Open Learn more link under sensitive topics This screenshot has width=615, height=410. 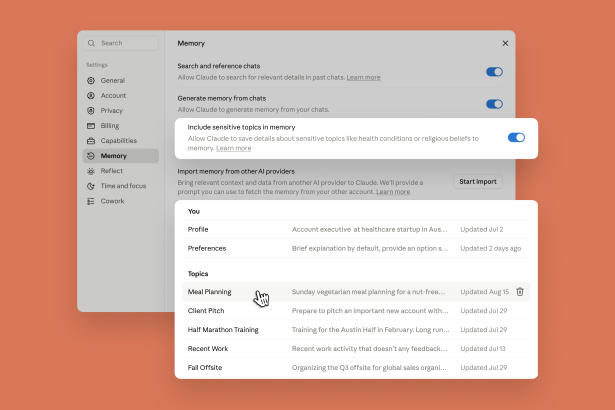coord(233,148)
